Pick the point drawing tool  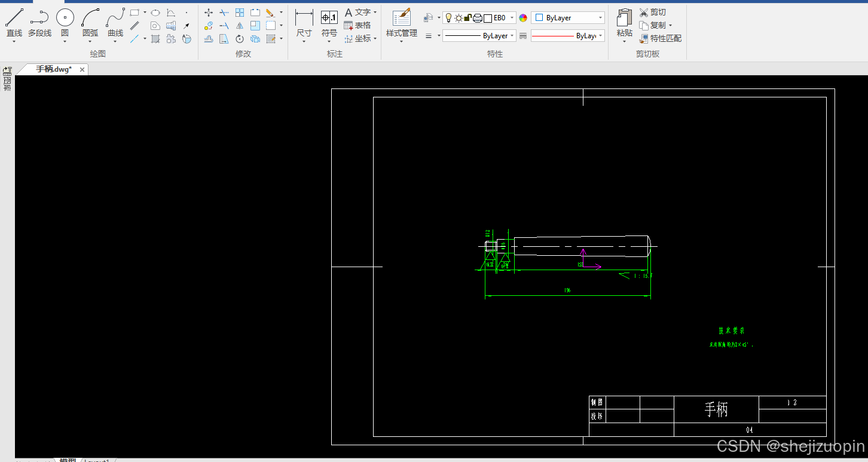coord(187,13)
